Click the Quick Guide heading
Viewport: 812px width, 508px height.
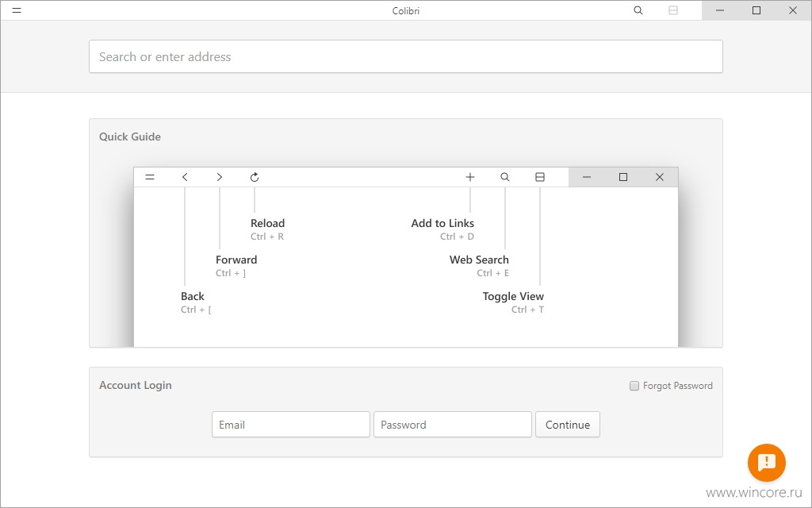click(x=130, y=137)
